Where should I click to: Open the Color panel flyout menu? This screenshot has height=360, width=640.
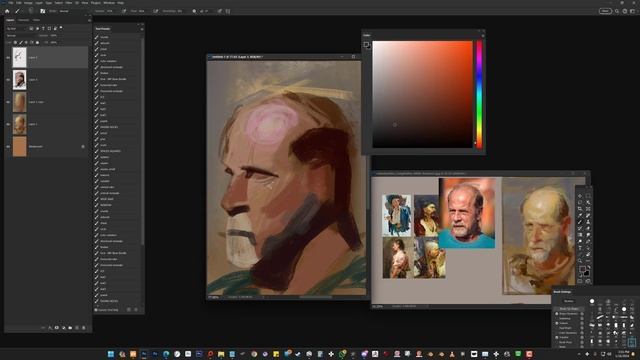coord(483,36)
